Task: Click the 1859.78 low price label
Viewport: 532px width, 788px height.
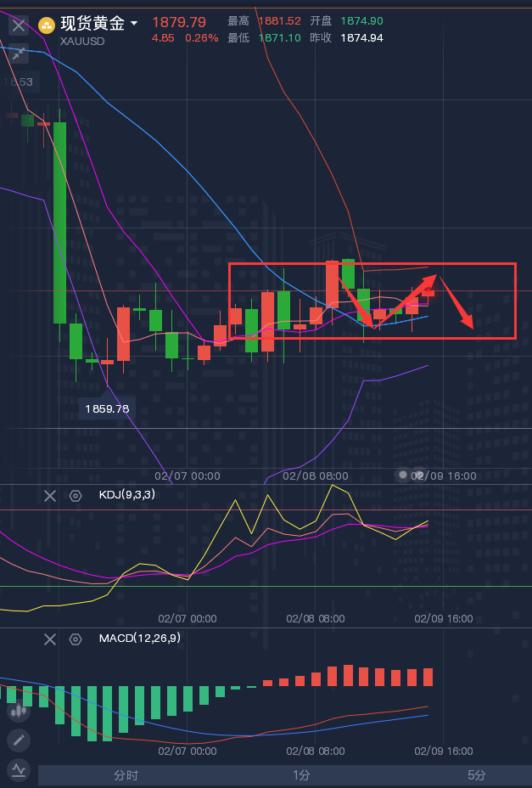Action: [107, 408]
